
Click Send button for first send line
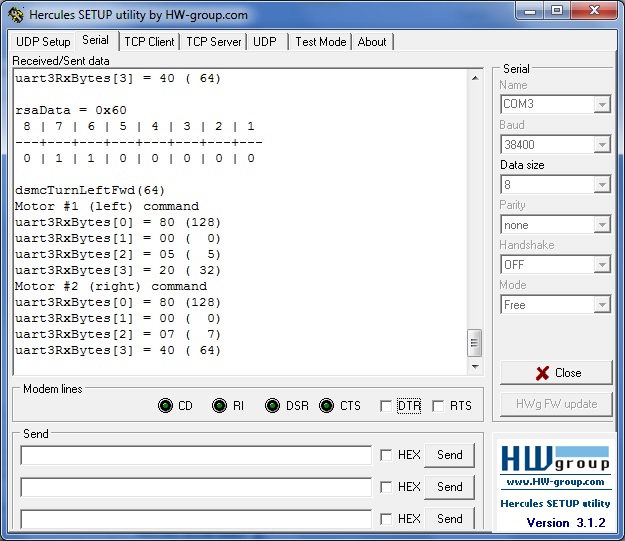pos(450,455)
